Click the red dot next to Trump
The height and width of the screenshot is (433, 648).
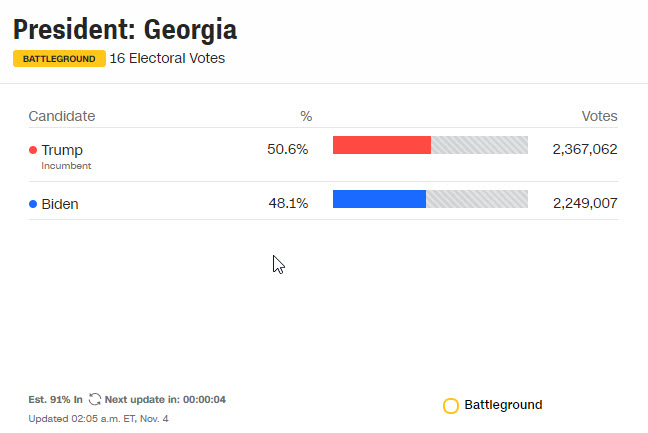pyautogui.click(x=33, y=150)
